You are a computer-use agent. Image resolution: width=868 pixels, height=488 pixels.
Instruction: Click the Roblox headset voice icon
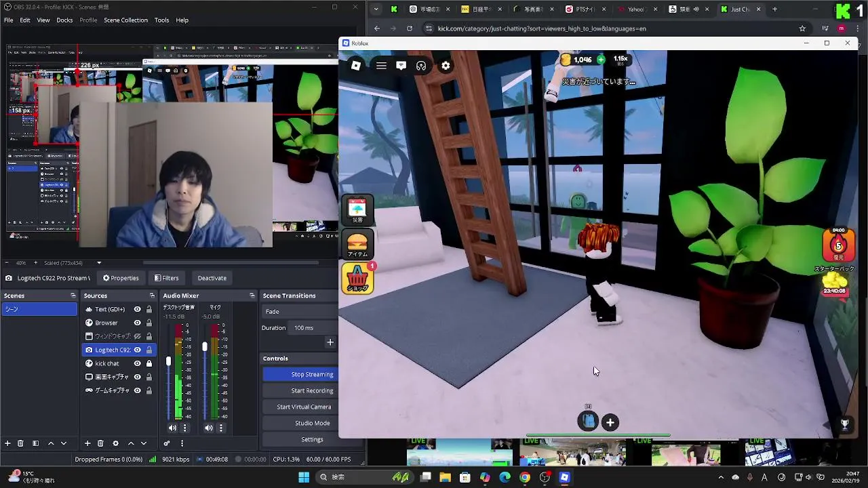pos(421,66)
